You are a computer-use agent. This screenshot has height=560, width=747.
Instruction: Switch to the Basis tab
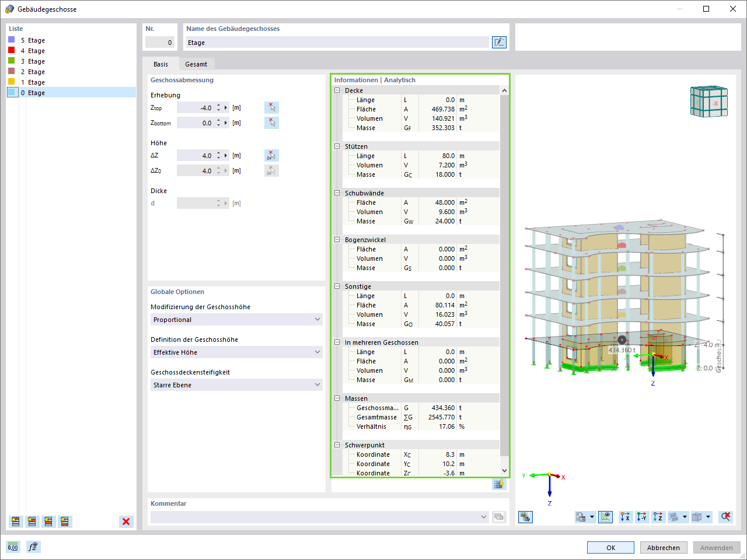pos(160,64)
